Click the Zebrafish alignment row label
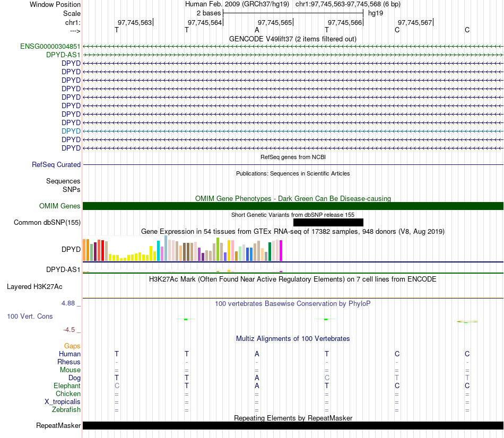The width and height of the screenshot is (504, 438). pyautogui.click(x=66, y=410)
